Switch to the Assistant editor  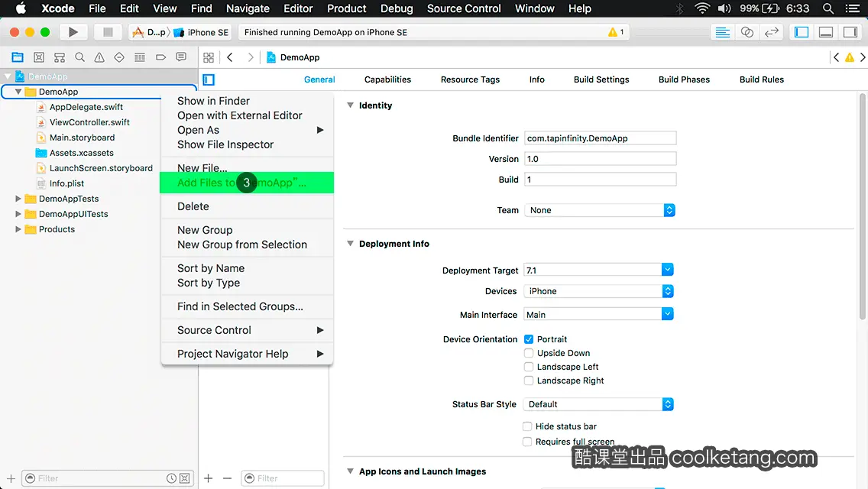(x=747, y=32)
